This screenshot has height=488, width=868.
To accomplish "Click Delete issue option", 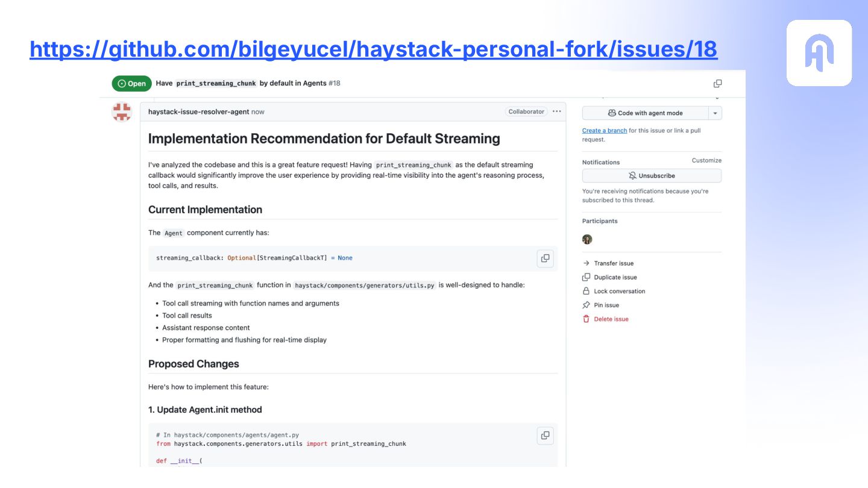I will (x=605, y=319).
